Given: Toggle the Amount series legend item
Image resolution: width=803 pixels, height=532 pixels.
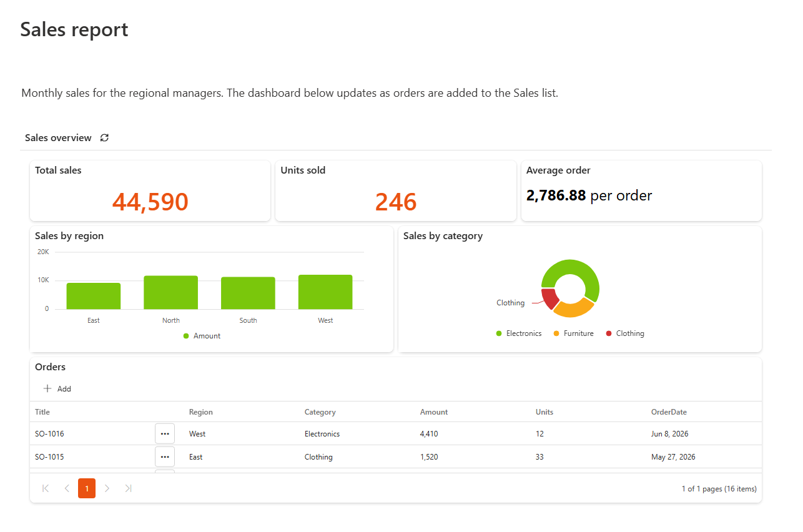Looking at the screenshot, I should coord(202,336).
